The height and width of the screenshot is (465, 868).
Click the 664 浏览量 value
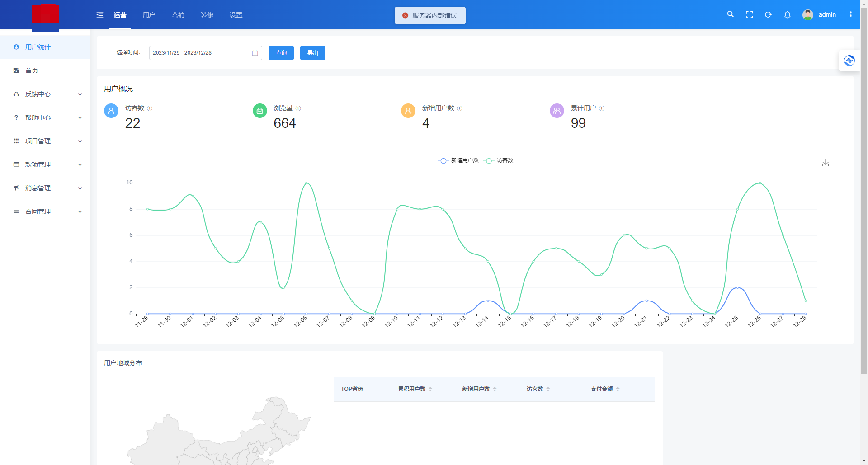pos(285,123)
